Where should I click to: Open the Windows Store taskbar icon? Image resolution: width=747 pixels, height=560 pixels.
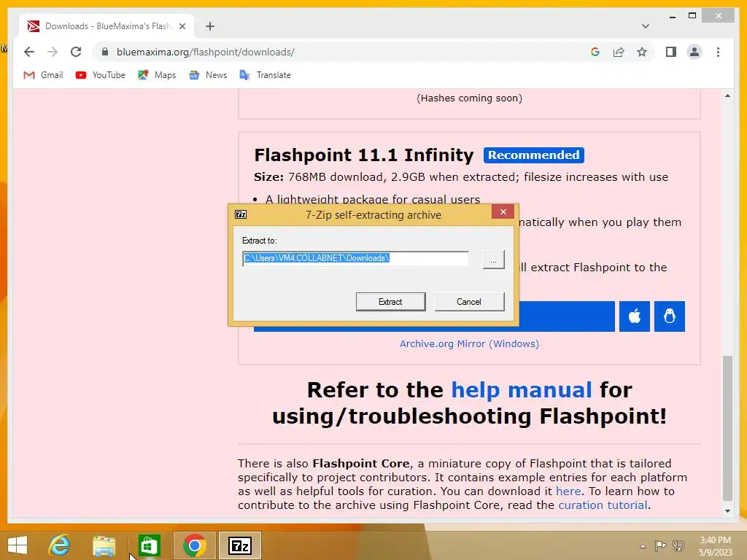pos(149,545)
